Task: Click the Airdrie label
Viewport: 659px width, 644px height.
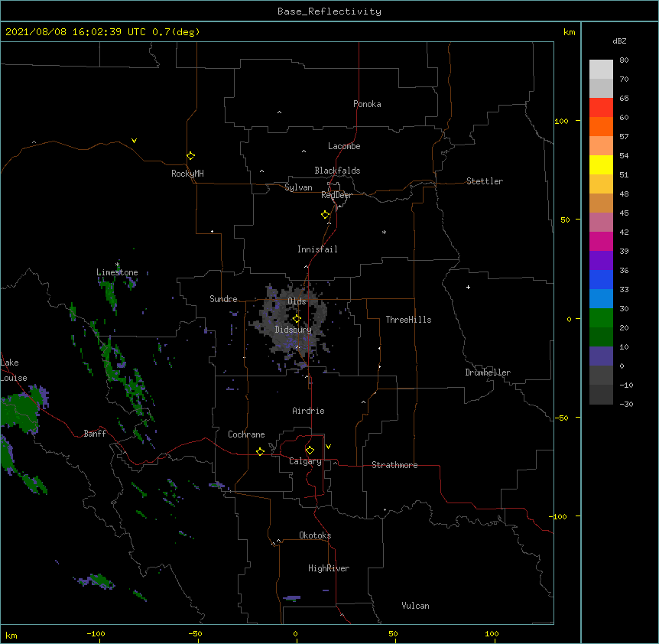Action: [x=308, y=411]
